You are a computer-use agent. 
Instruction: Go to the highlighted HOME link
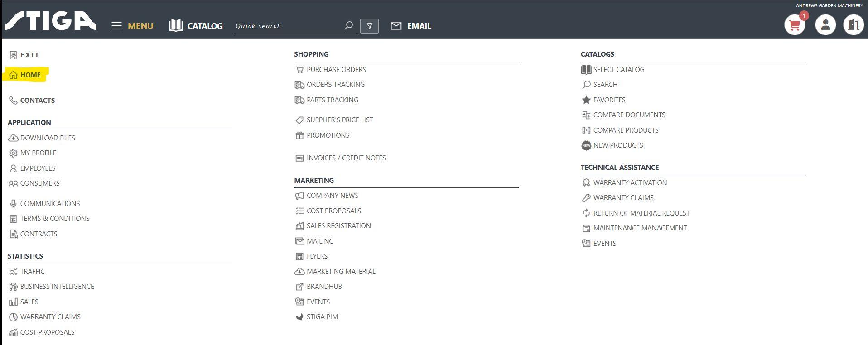coord(30,75)
